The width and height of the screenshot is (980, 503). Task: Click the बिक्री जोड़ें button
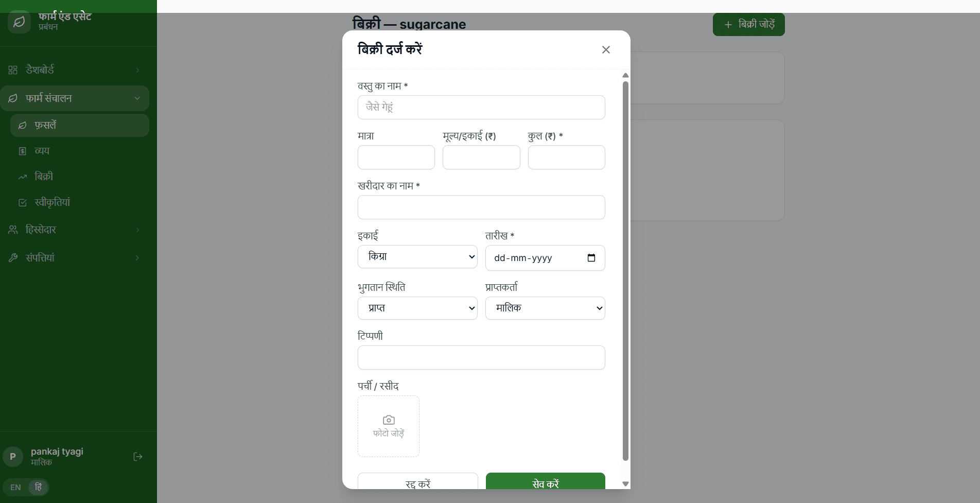(749, 25)
